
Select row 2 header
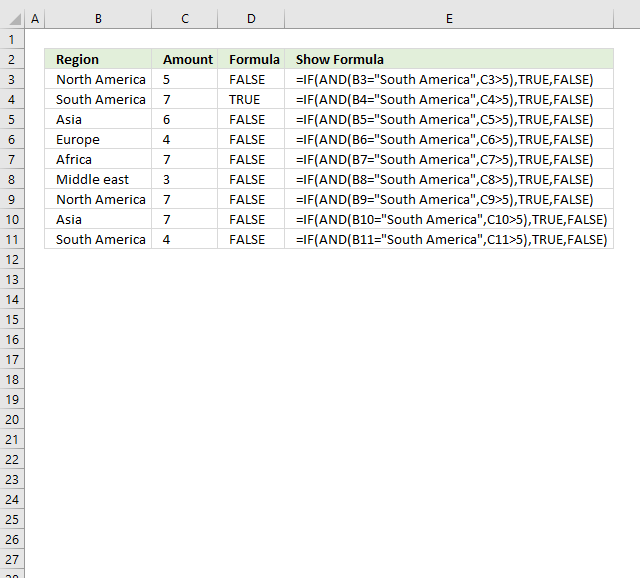pyautogui.click(x=12, y=59)
